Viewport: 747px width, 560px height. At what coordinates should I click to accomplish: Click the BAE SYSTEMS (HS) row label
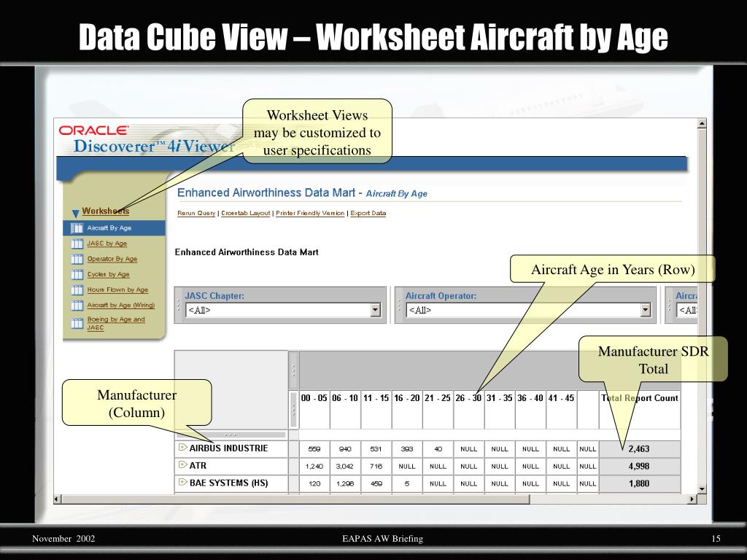(228, 483)
